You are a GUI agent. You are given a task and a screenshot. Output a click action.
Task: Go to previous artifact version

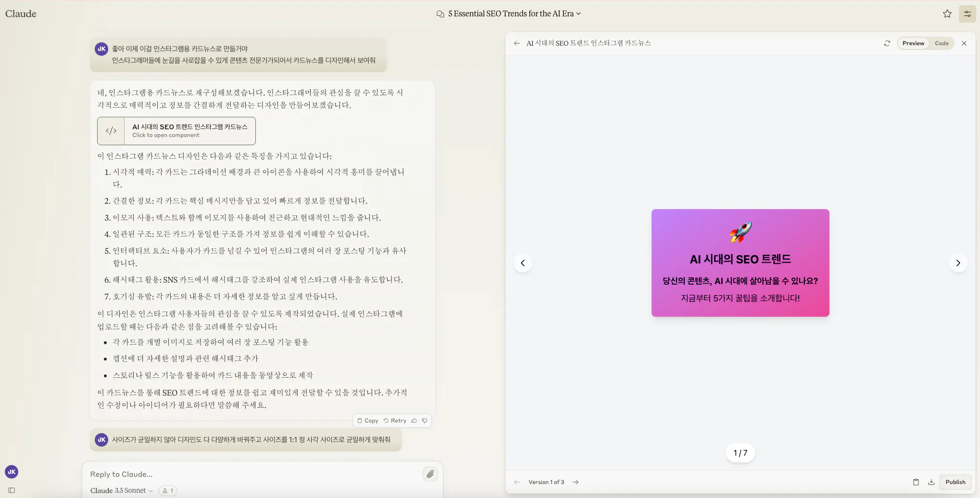(516, 482)
